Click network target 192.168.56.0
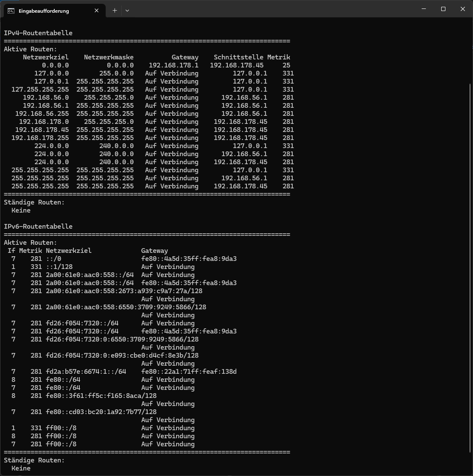Viewport: 473px width, 476px height. pyautogui.click(x=46, y=98)
